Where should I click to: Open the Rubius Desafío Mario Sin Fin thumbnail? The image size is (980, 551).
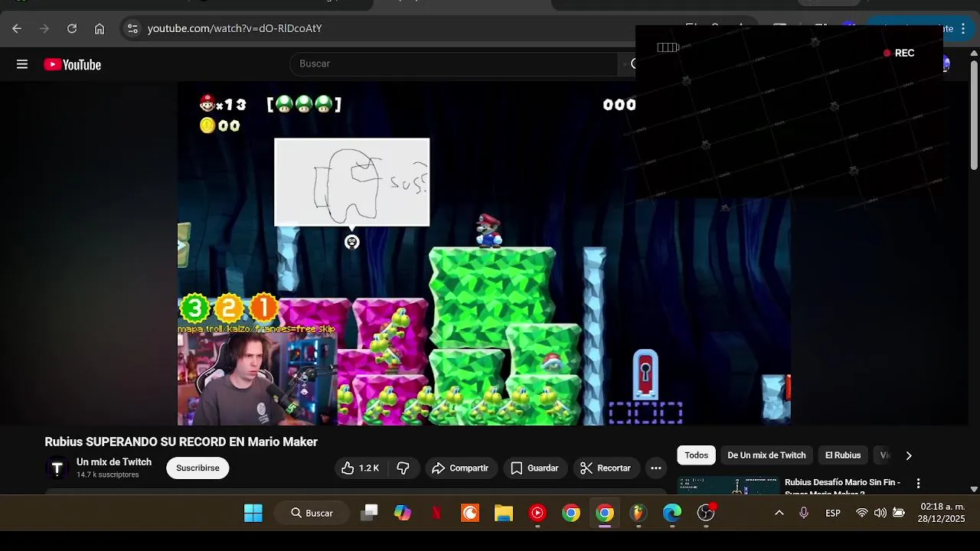[729, 485]
